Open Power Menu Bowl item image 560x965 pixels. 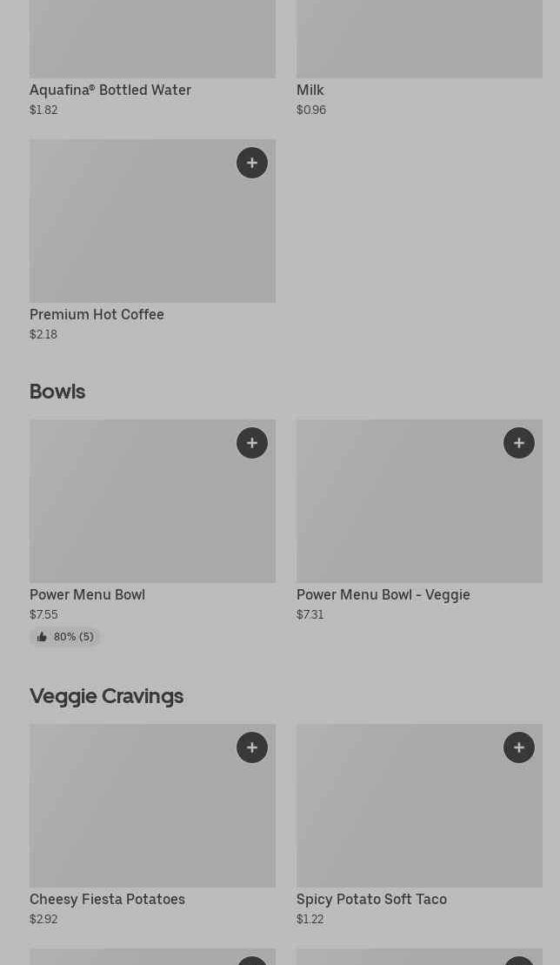click(152, 501)
